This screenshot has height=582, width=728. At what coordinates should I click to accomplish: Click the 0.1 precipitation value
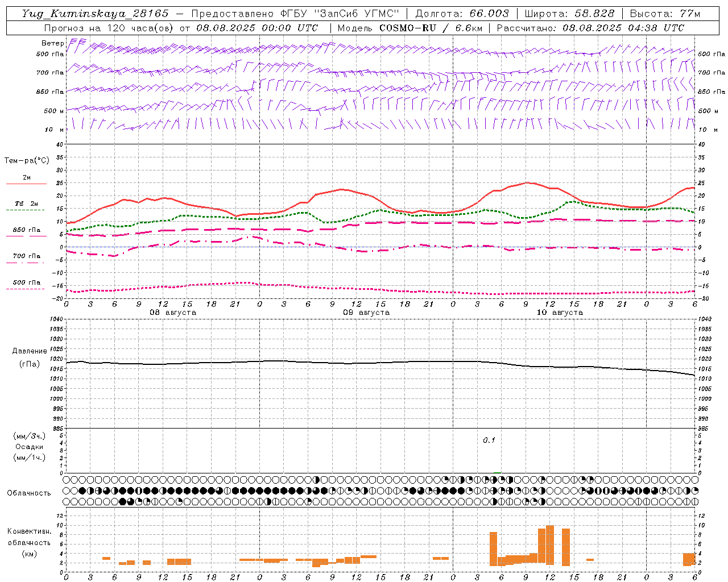pos(489,440)
